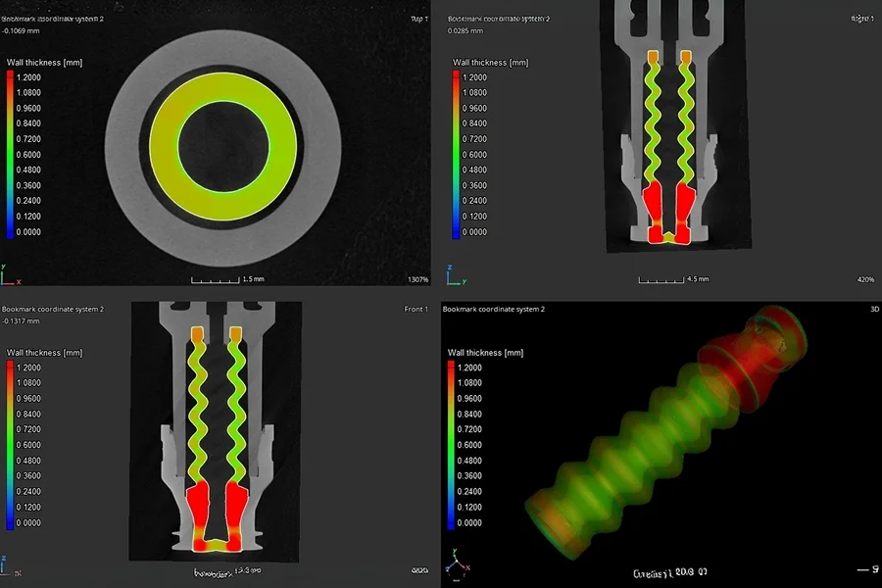Image resolution: width=882 pixels, height=588 pixels.
Task: Click the wall thickness color bar in the Right 1 pane
Action: pos(456,155)
